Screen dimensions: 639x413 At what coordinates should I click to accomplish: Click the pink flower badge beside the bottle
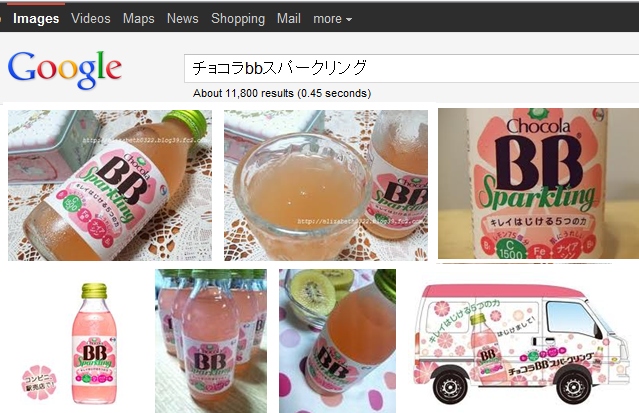pos(39,382)
